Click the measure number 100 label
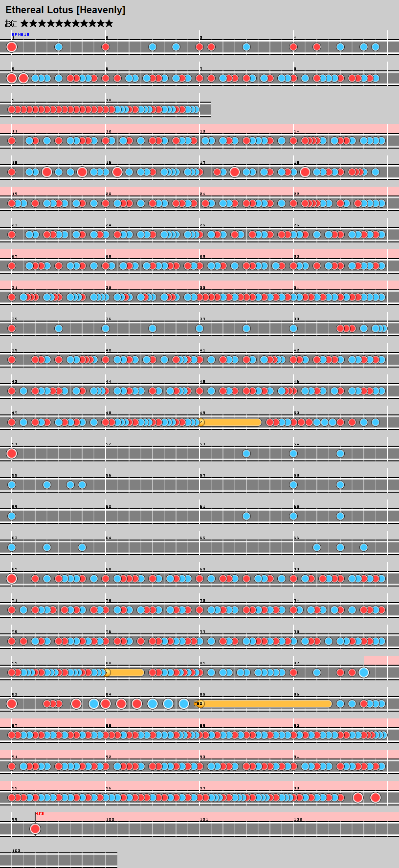Image resolution: width=399 pixels, height=868 pixels. click(x=110, y=820)
